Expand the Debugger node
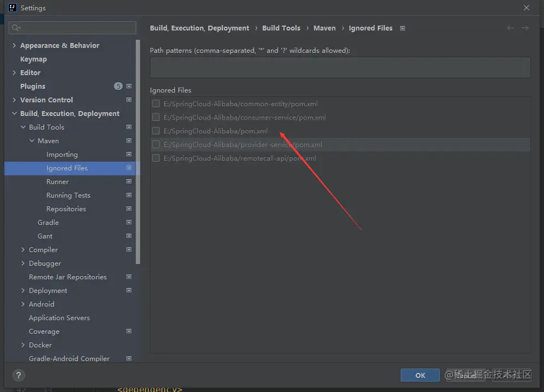544x392 pixels. (23, 264)
